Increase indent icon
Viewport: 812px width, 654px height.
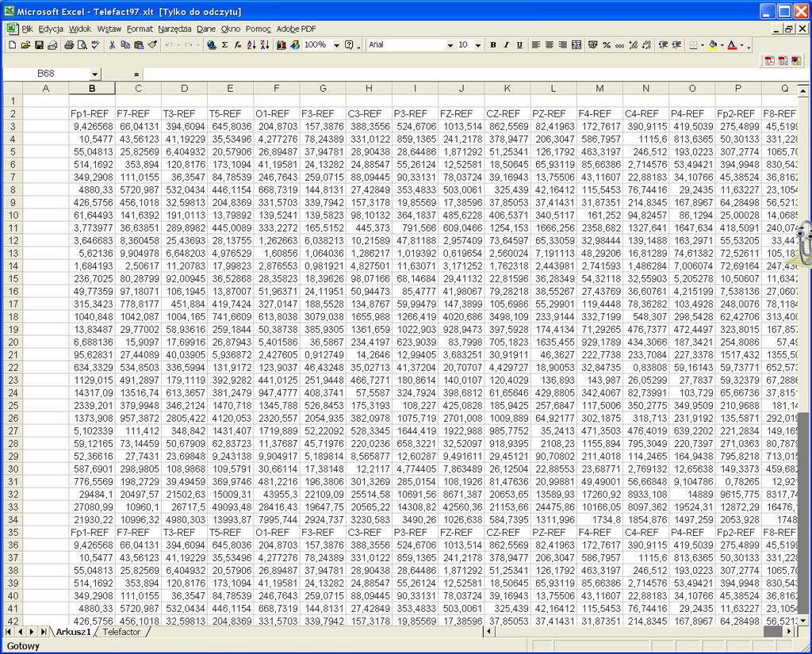[x=676, y=45]
